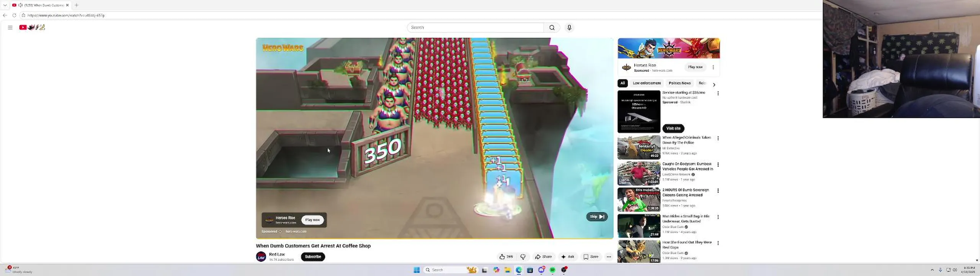Image resolution: width=980 pixels, height=276 pixels.
Task: Click the YouTube logo home link
Action: (32, 27)
